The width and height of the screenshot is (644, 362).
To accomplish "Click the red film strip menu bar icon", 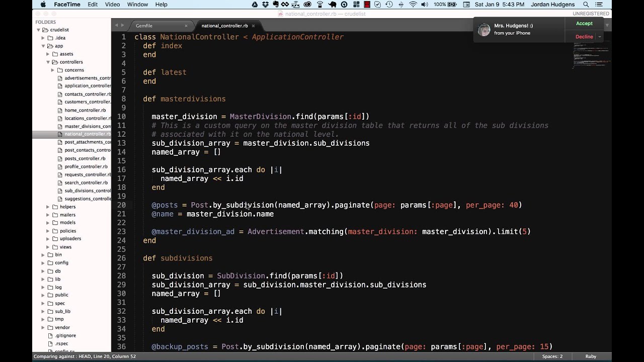I will 367,5.
